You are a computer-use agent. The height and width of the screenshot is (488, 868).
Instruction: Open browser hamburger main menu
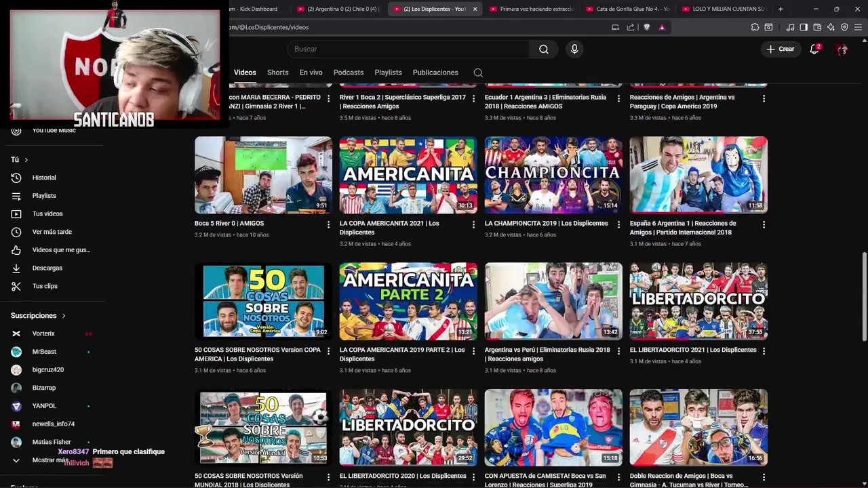pyautogui.click(x=859, y=27)
